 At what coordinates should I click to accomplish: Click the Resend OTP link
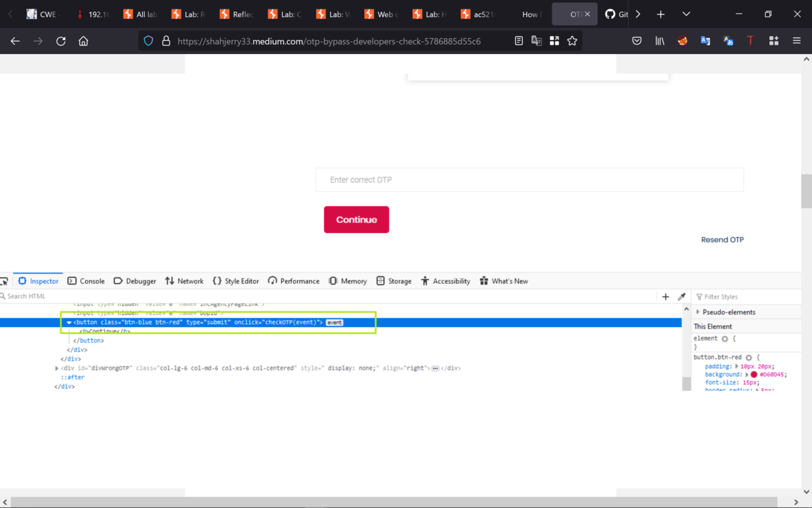pos(723,240)
